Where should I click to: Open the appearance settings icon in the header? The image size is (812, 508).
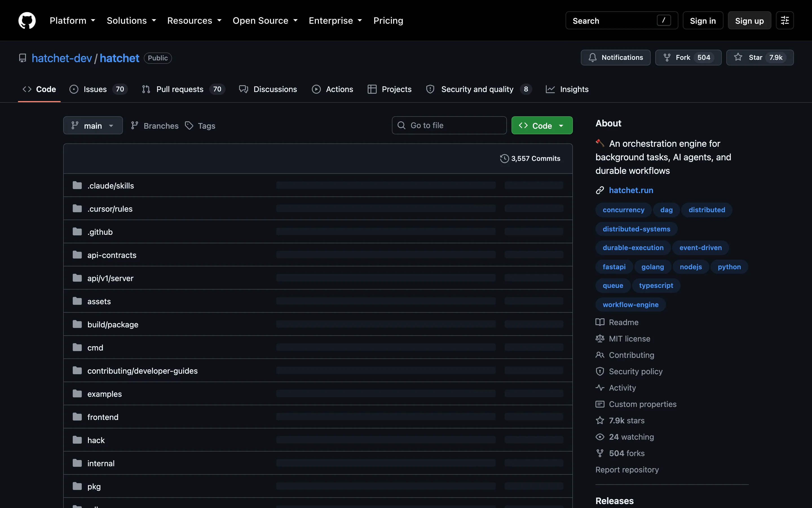point(784,21)
